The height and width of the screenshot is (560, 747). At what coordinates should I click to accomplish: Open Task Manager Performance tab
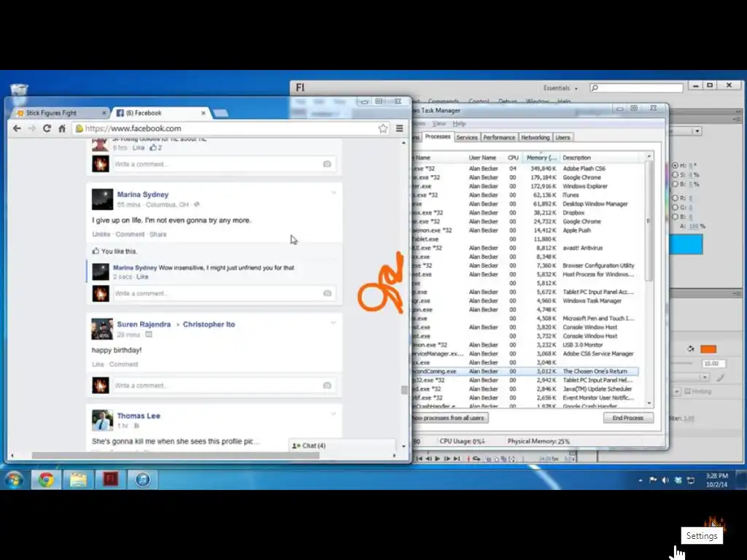click(x=499, y=137)
